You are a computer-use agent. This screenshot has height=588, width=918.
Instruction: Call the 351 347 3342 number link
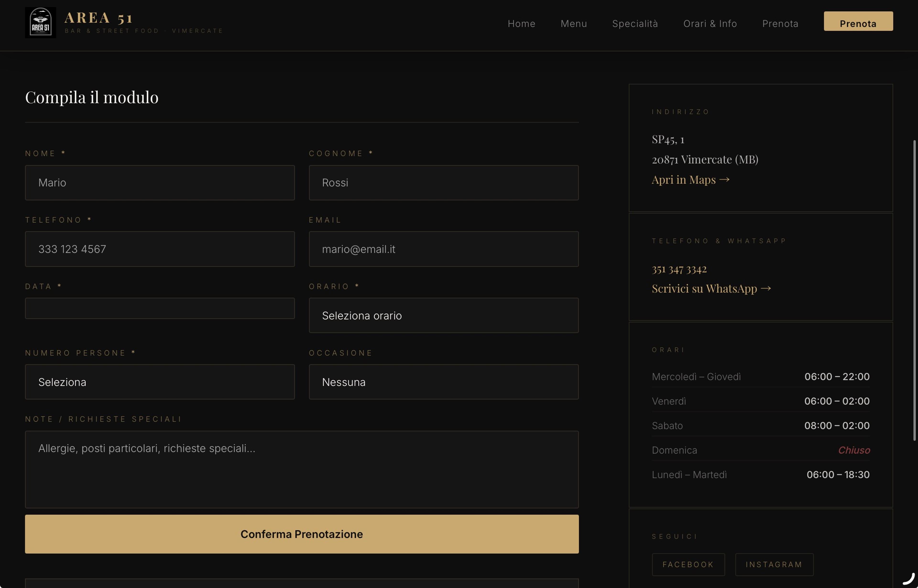pos(679,269)
